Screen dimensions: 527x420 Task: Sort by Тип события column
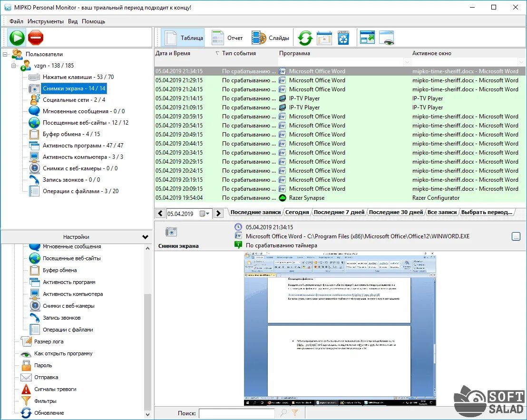click(239, 53)
